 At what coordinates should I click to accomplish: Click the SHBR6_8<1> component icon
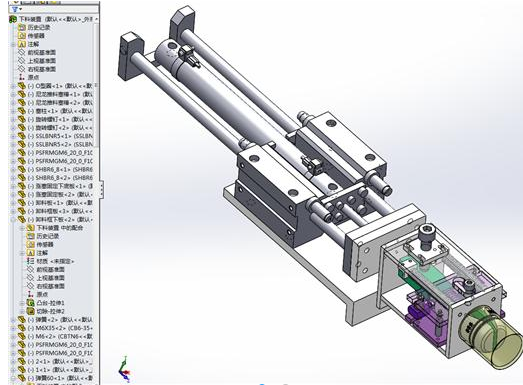pyautogui.click(x=22, y=169)
